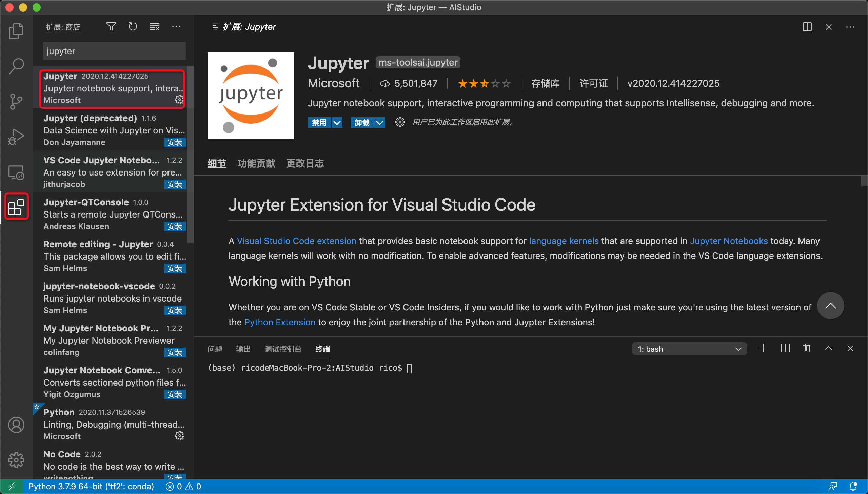
Task: Open editor more actions ellipsis
Action: [x=850, y=27]
